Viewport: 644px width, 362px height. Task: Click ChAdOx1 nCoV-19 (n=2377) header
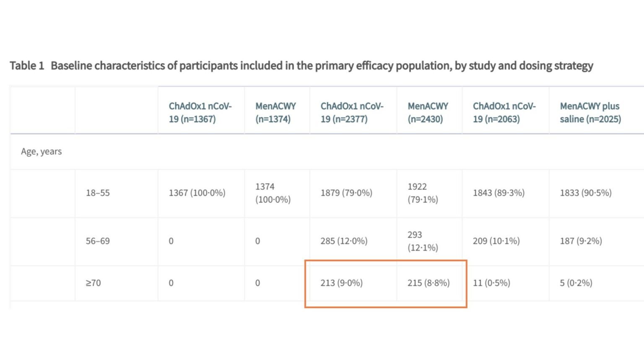[352, 112]
